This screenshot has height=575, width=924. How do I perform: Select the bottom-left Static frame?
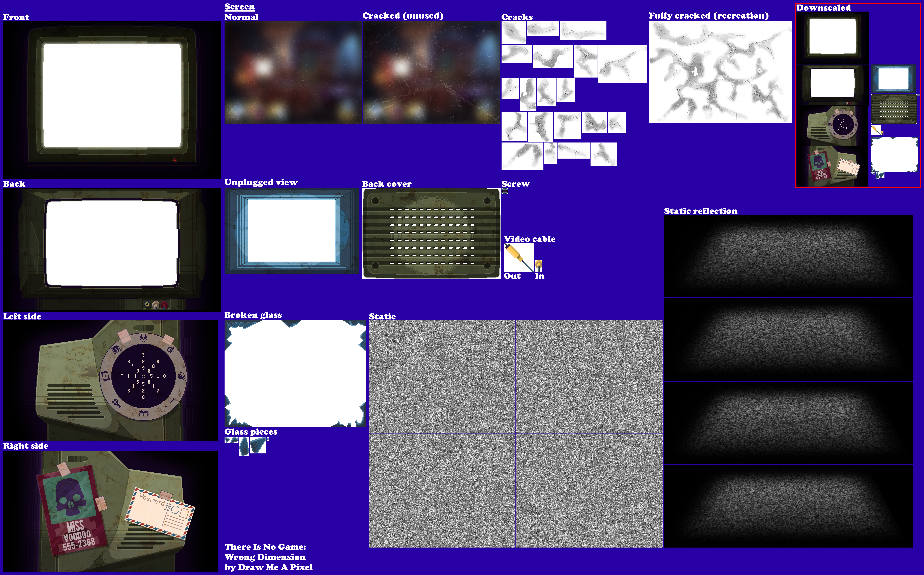point(442,491)
